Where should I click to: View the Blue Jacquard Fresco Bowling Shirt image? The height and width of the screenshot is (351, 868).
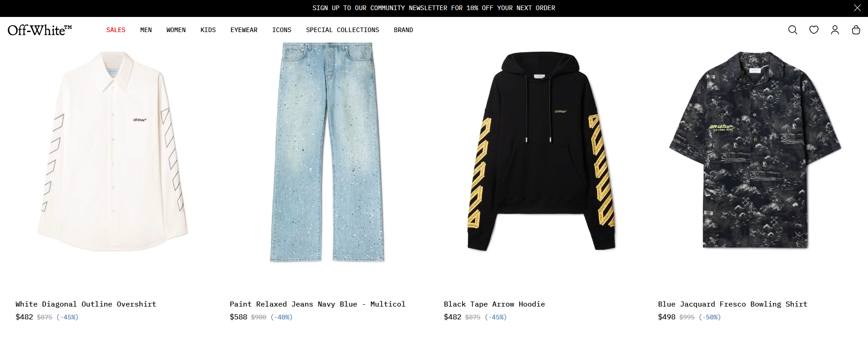coord(755,150)
